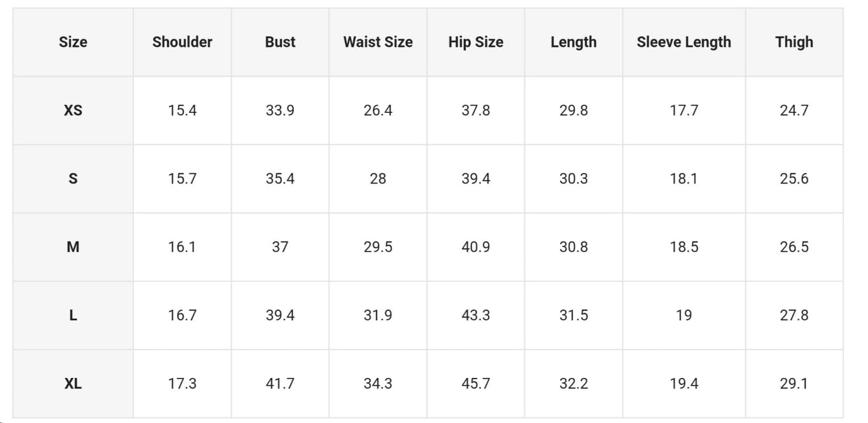Click the Length column header
868x423 pixels.
tap(574, 42)
